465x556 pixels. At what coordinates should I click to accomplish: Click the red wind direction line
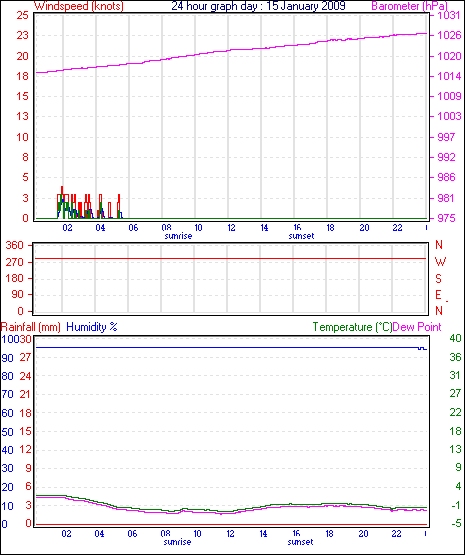[231, 258]
